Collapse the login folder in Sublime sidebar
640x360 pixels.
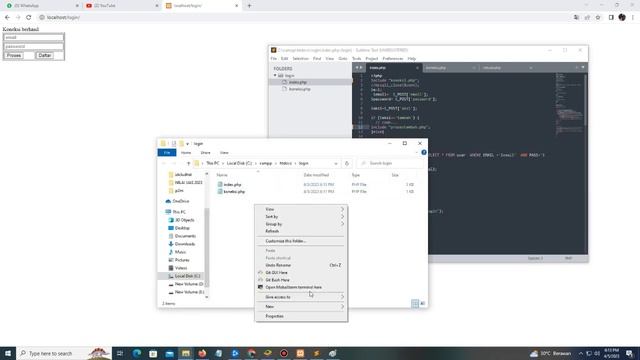275,76
